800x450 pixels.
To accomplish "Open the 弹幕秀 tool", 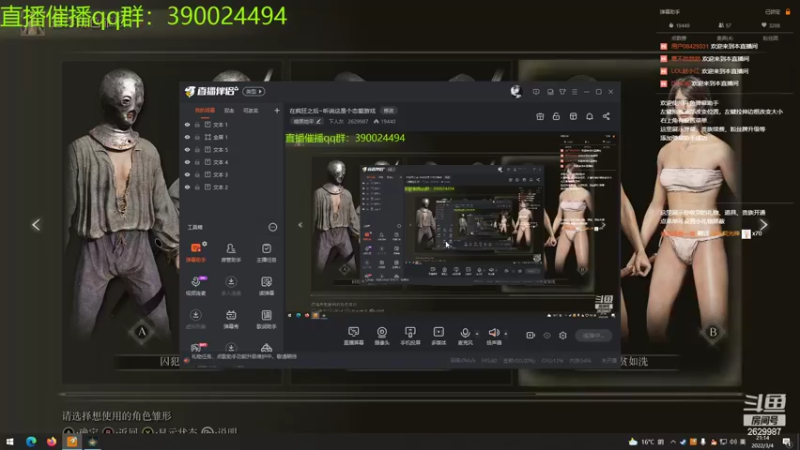I will (x=231, y=319).
